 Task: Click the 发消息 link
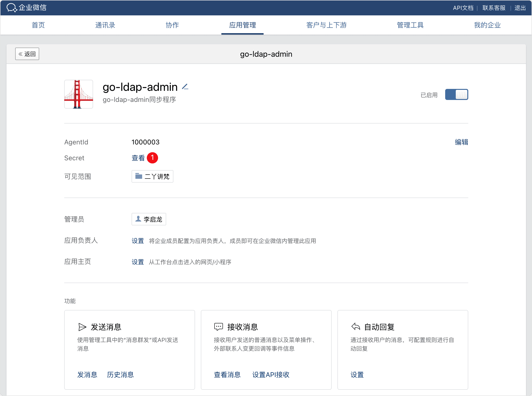87,375
